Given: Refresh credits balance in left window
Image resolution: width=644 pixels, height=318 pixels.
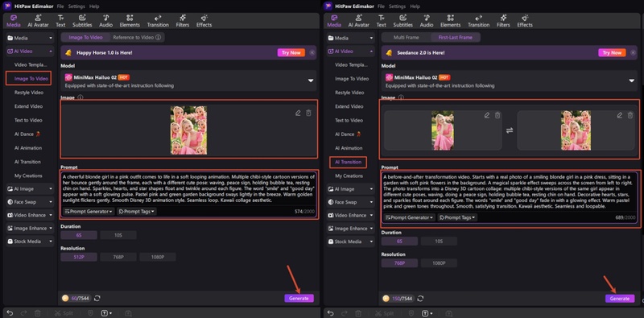Looking at the screenshot, I should [97, 299].
